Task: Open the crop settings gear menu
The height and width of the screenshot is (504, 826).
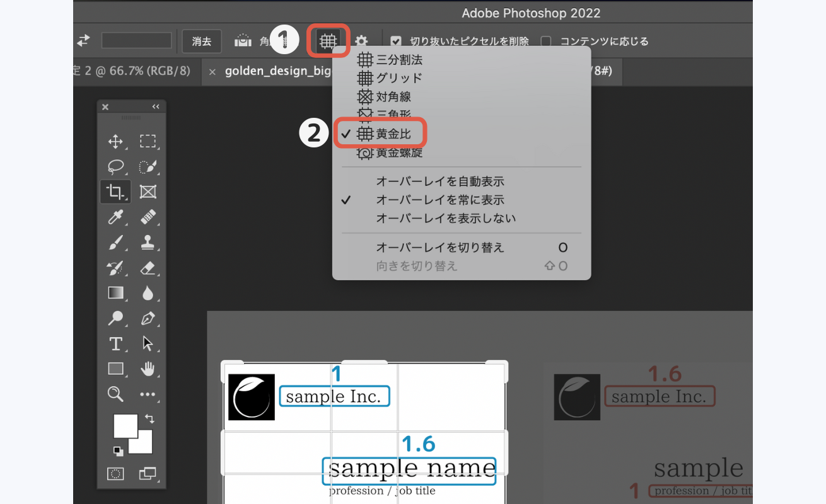Action: point(361,42)
